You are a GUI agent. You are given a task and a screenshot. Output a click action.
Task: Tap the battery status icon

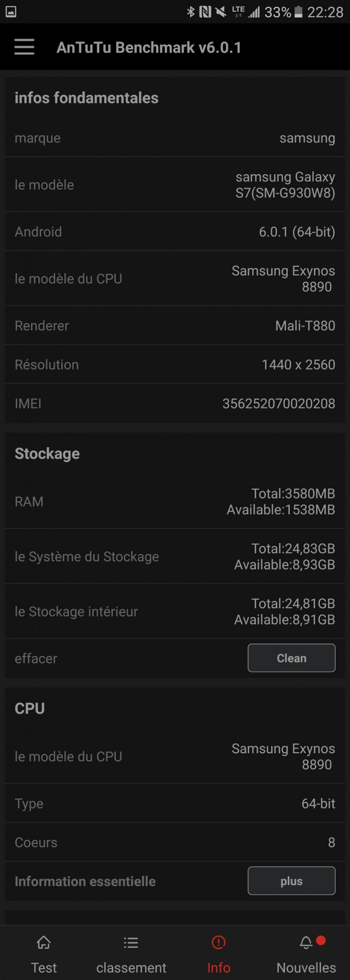pyautogui.click(x=298, y=12)
